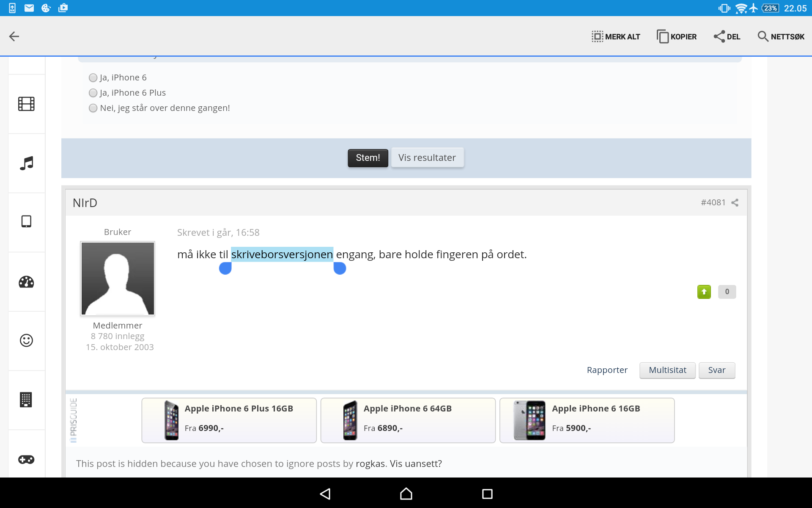
Task: Tap MERK ALT to select all text
Action: coord(616,36)
